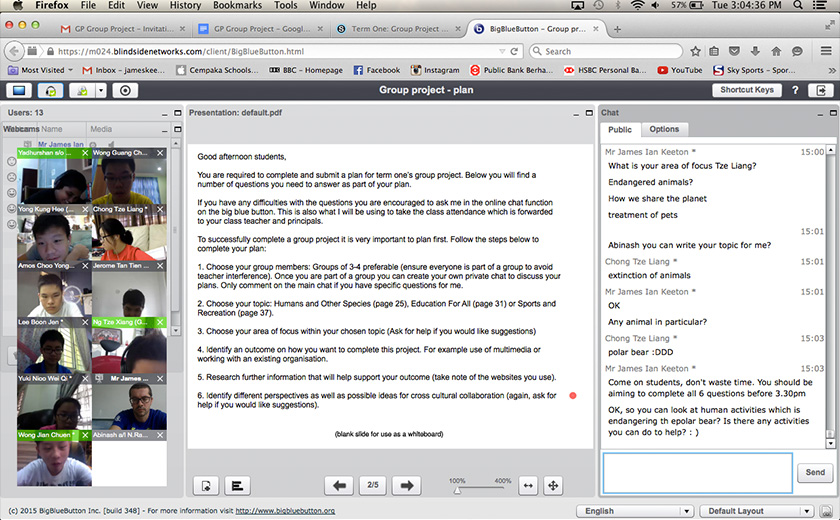The image size is (840, 520).
Task: Open the help question mark
Action: point(795,91)
